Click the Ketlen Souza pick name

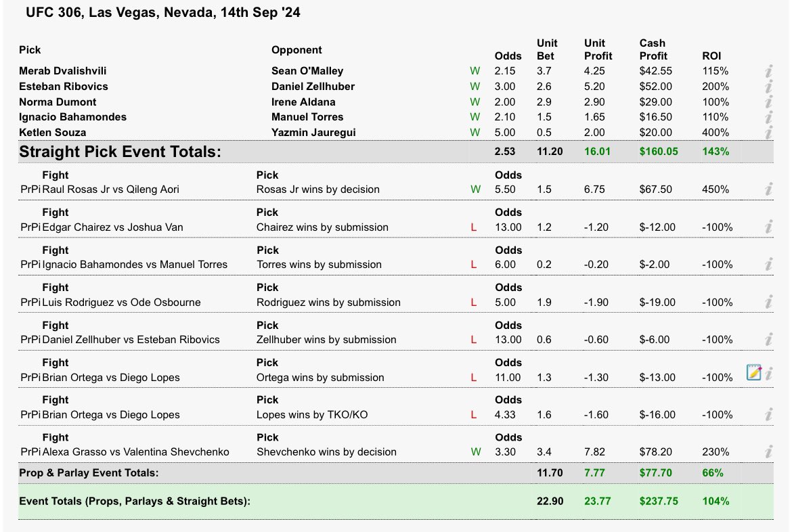pos(53,133)
